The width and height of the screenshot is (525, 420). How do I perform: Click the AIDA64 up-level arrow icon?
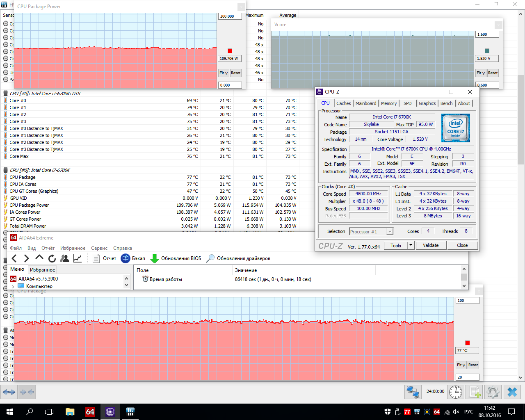point(39,258)
